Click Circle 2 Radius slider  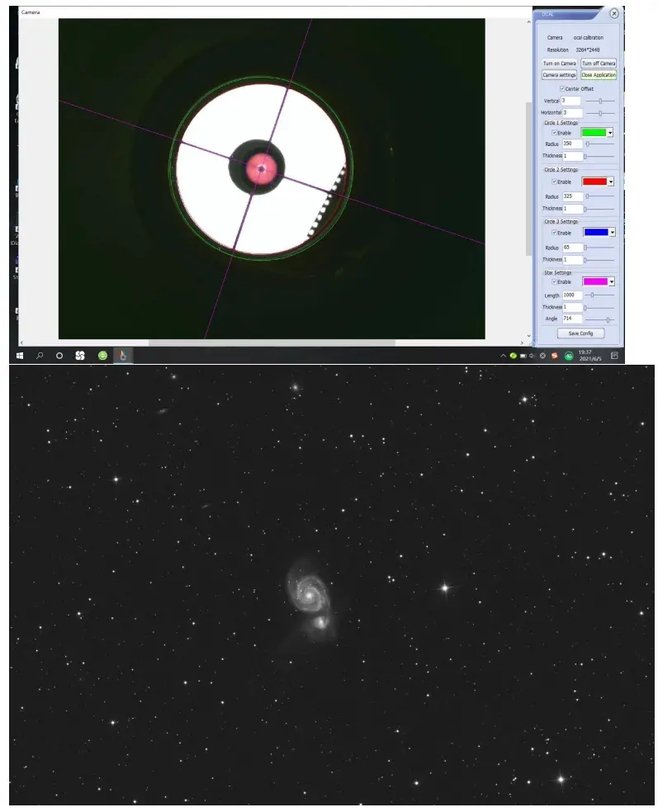click(599, 196)
